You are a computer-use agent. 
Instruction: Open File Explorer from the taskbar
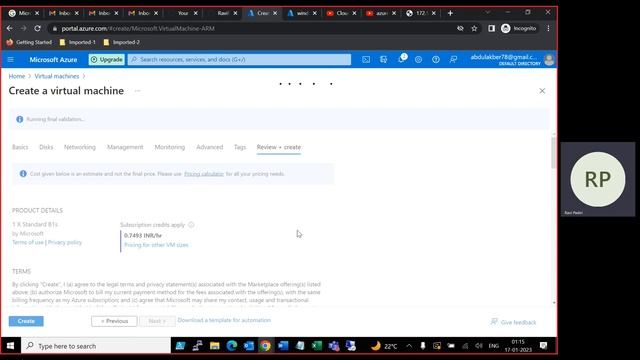click(215, 346)
